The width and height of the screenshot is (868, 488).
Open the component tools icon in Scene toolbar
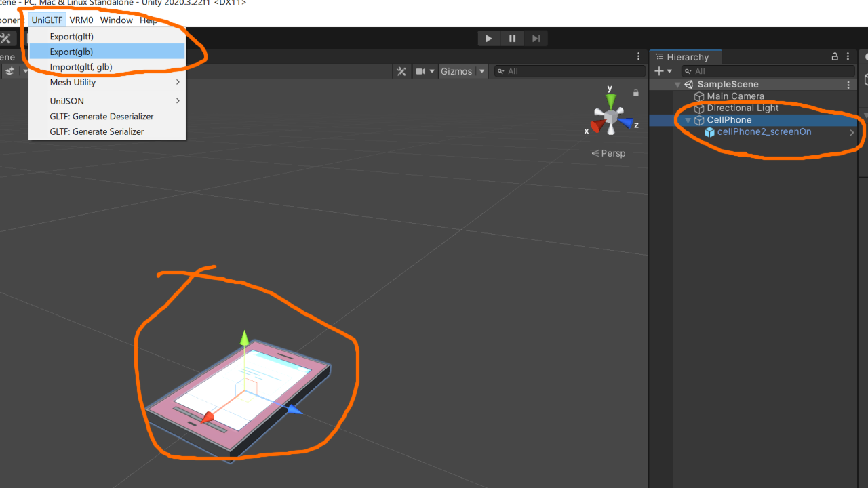pyautogui.click(x=401, y=71)
